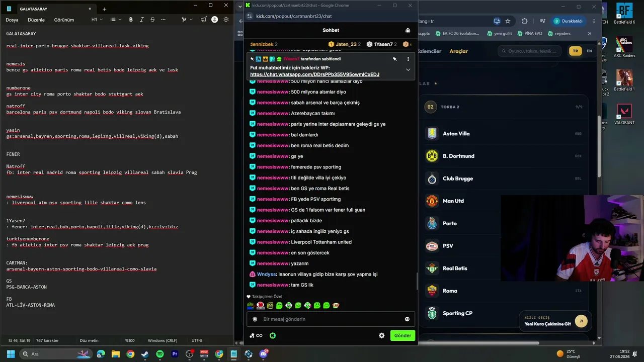Click the Notepad zoom level %100

pyautogui.click(x=130, y=340)
